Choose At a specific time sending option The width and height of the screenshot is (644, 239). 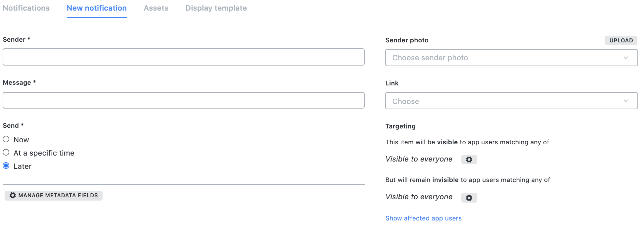[x=6, y=152]
